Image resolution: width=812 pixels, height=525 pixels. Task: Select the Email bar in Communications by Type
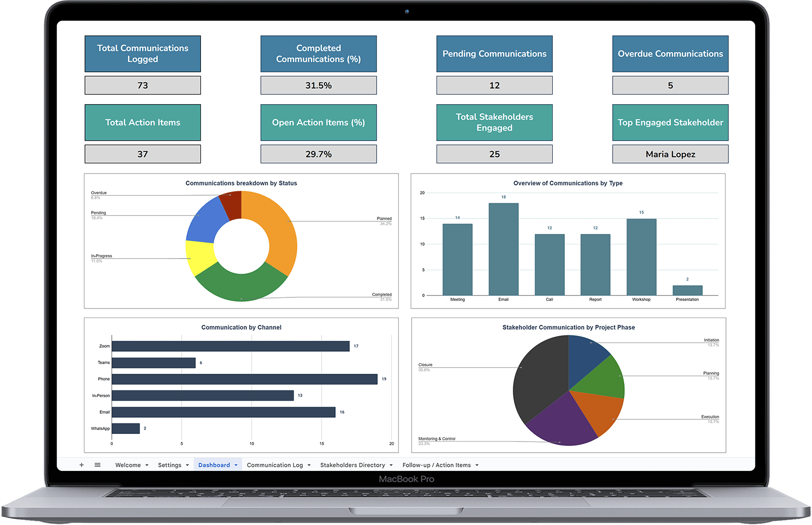tap(503, 249)
